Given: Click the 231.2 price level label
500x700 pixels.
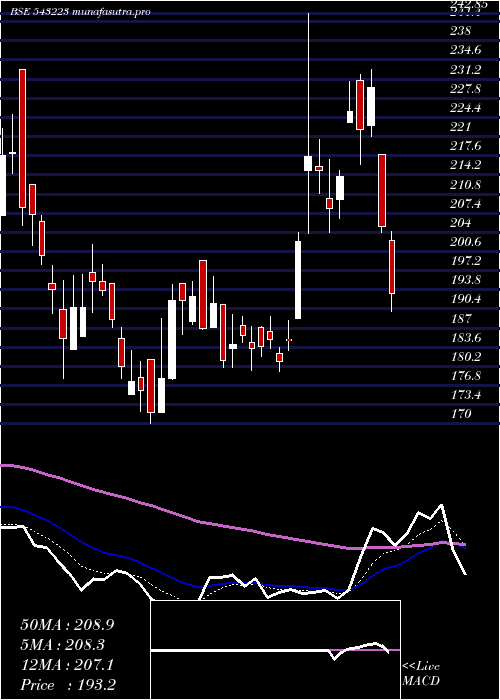Looking at the screenshot, I should click(466, 70).
